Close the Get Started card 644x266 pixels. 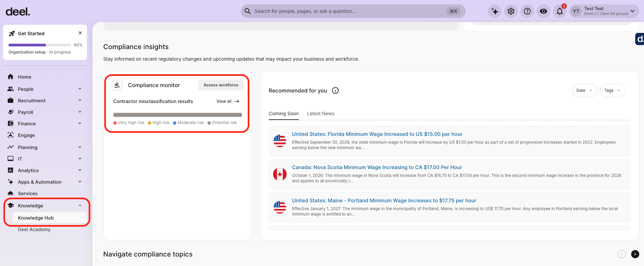(x=80, y=33)
